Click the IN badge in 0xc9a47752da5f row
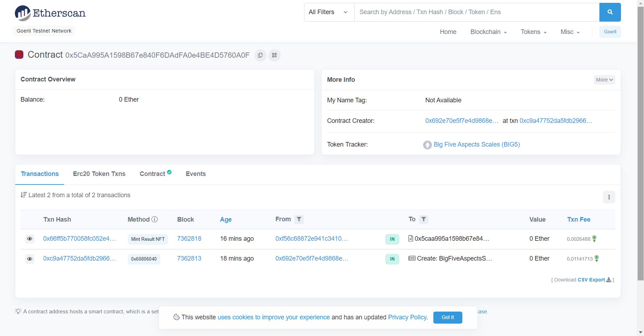 pos(392,259)
